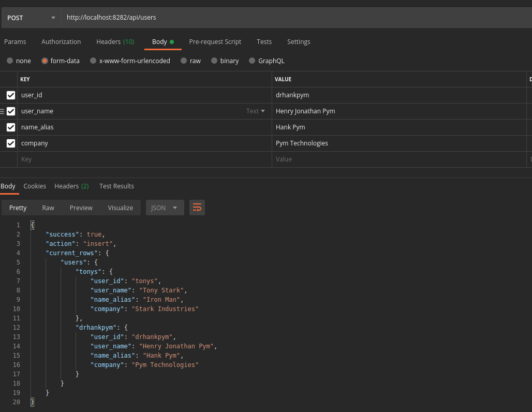532x412 pixels.
Task: Open the Test Results response tab
Action: (x=116, y=186)
